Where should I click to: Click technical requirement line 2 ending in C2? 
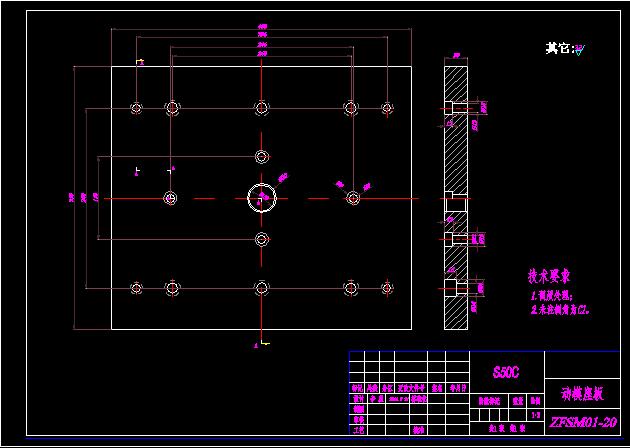(562, 310)
